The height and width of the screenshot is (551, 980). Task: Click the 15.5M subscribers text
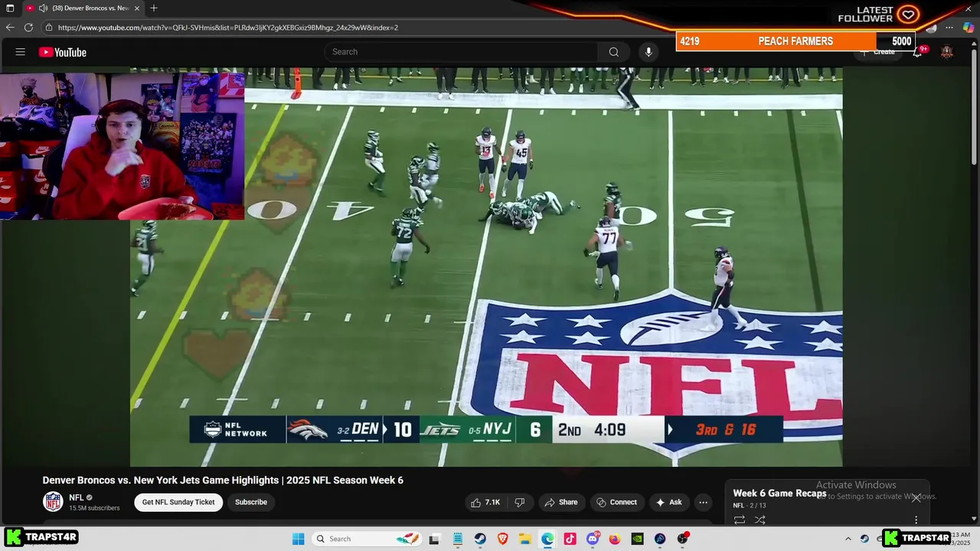[94, 508]
